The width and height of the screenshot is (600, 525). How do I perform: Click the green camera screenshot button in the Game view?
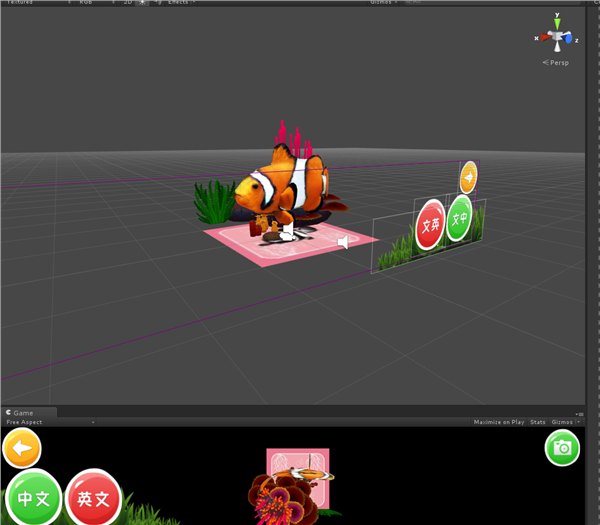pos(562,448)
